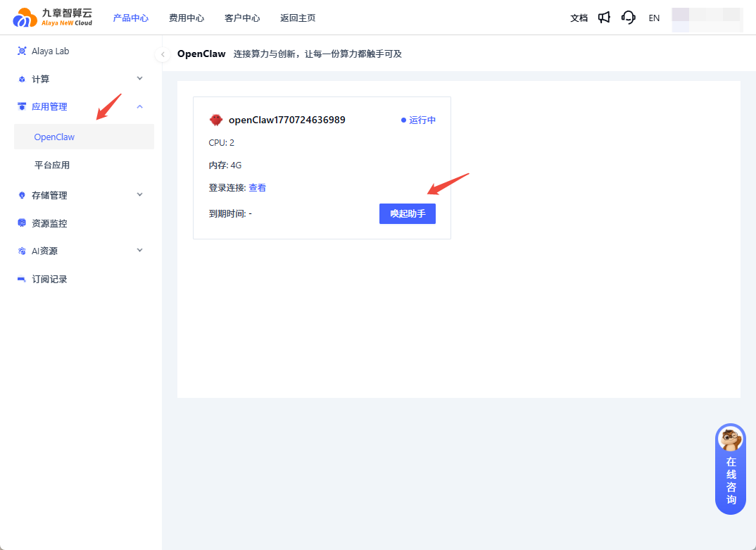This screenshot has height=550, width=756.
Task: Open customer support via the headset icon
Action: point(628,18)
